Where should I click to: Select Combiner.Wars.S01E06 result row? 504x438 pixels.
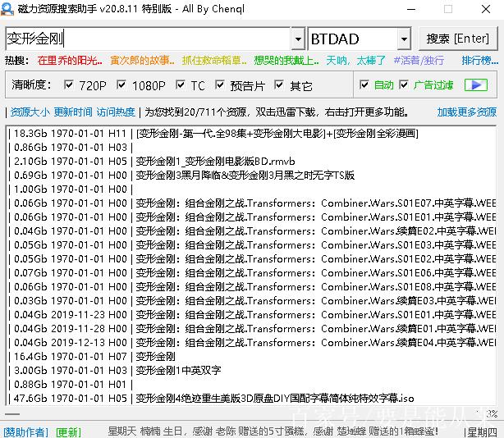tap(250, 273)
